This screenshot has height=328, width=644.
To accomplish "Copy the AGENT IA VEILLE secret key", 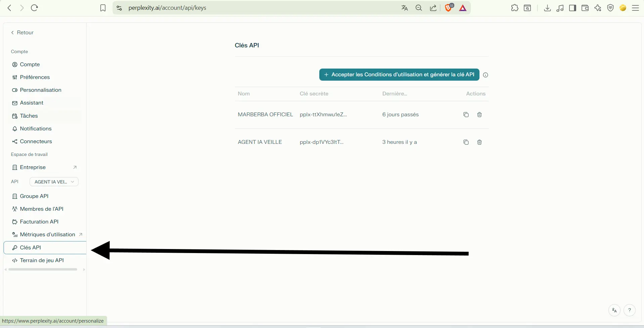I will coord(466,142).
